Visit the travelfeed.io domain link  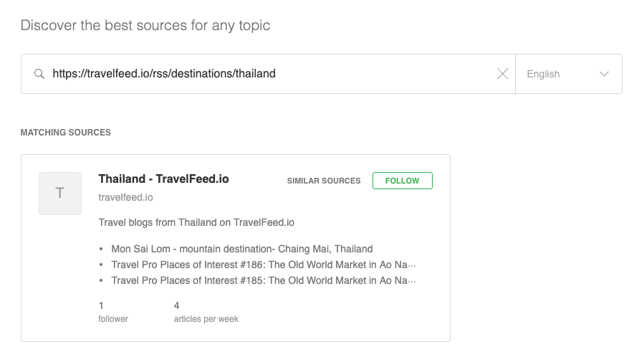pyautogui.click(x=125, y=197)
